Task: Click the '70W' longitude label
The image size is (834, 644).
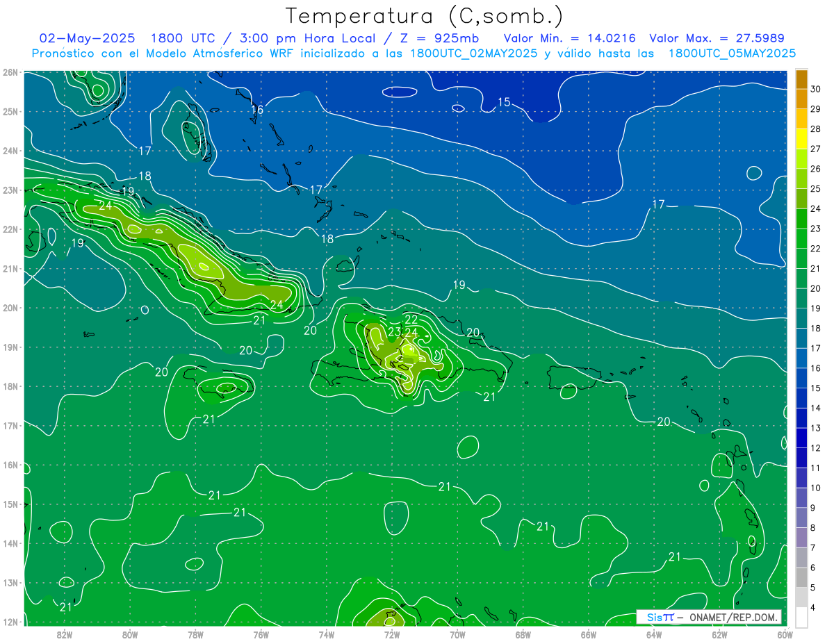Action: tap(457, 634)
